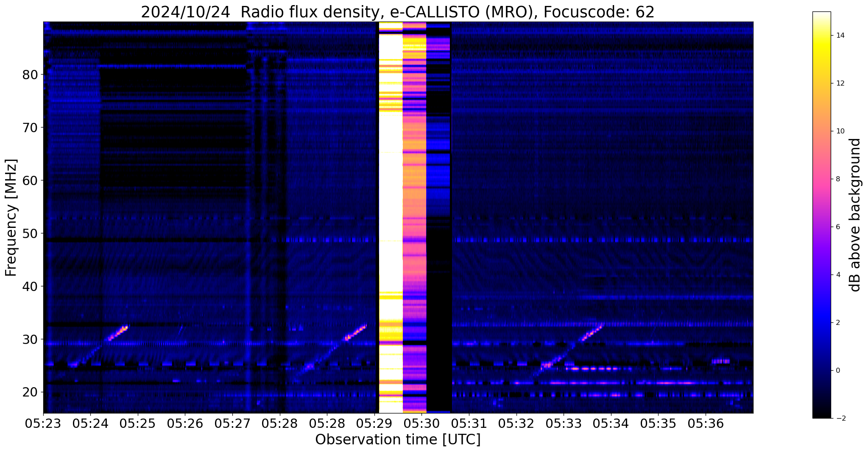The width and height of the screenshot is (868, 452).
Task: Click the colorbar's 0 dB tick label
Action: (837, 371)
